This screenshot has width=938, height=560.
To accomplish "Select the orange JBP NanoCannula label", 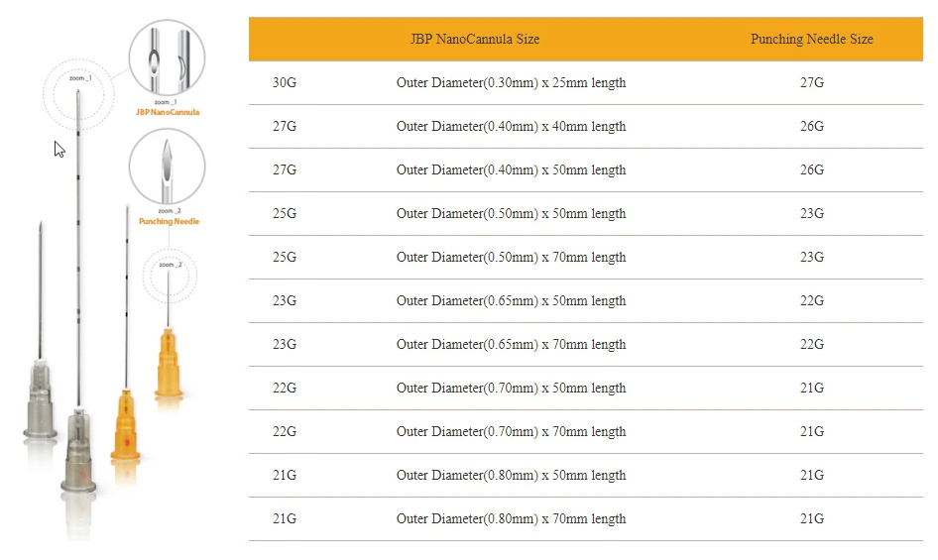I will coord(168,112).
